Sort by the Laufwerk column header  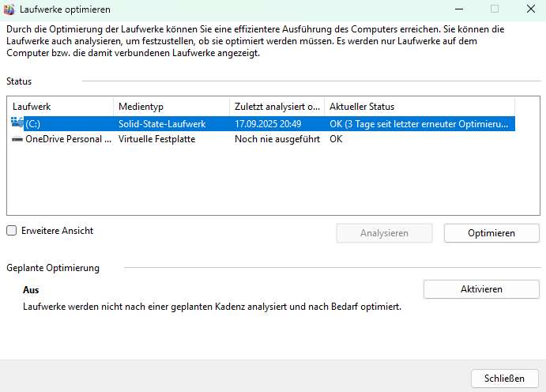pos(60,107)
